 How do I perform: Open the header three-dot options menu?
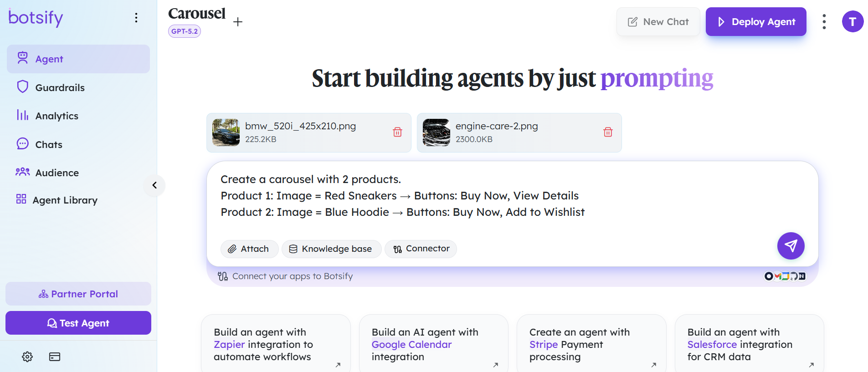tap(824, 21)
